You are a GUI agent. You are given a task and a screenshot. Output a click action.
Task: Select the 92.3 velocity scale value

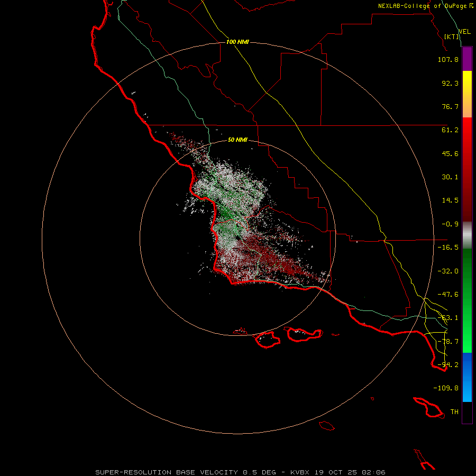[x=450, y=83]
